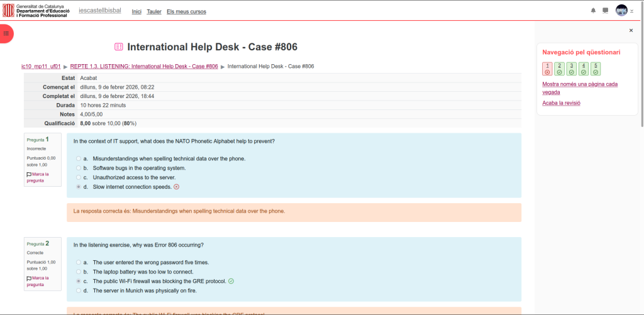The height and width of the screenshot is (315, 644).
Task: Open the ic10_mp11_uf01 breadcrumb link
Action: click(x=41, y=66)
